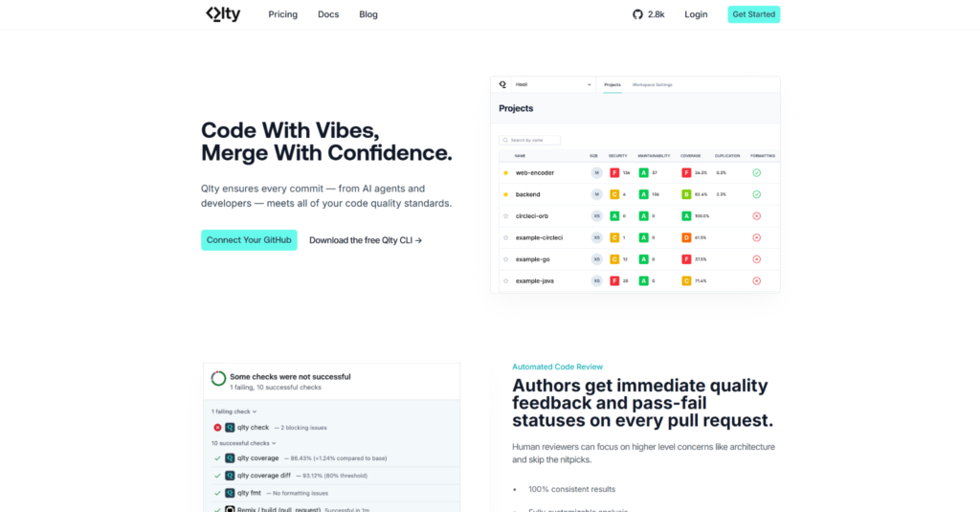
Task: Click the green checkmark beside qlty fmt
Action: 217,493
